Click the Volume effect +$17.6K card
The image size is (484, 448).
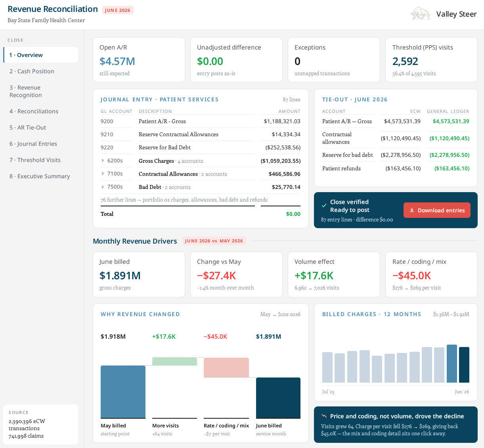pyautogui.click(x=334, y=275)
